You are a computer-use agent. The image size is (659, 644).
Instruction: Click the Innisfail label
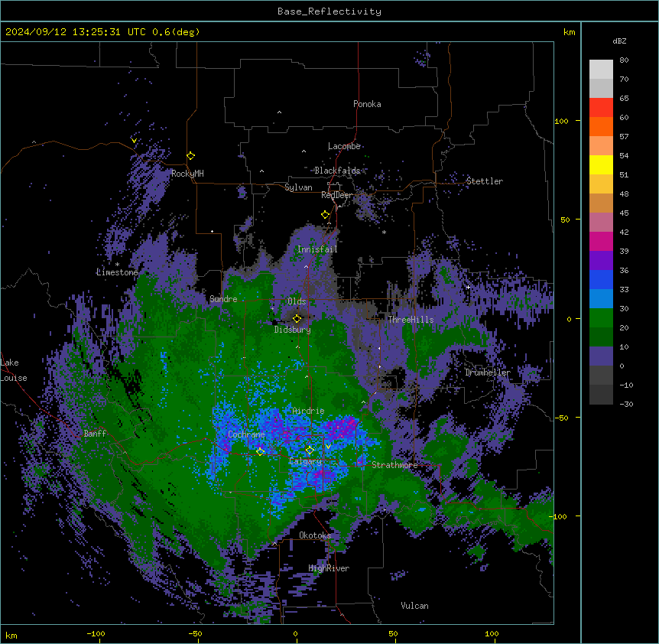click(x=317, y=249)
